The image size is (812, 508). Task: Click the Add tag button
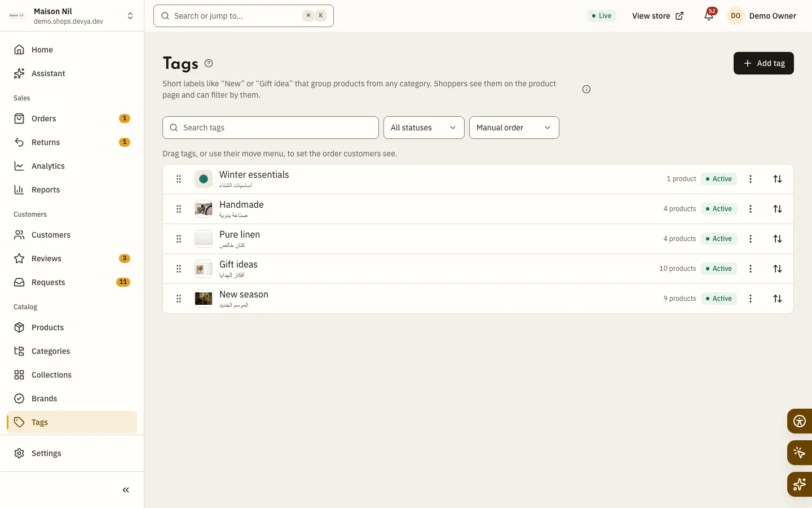pos(764,63)
